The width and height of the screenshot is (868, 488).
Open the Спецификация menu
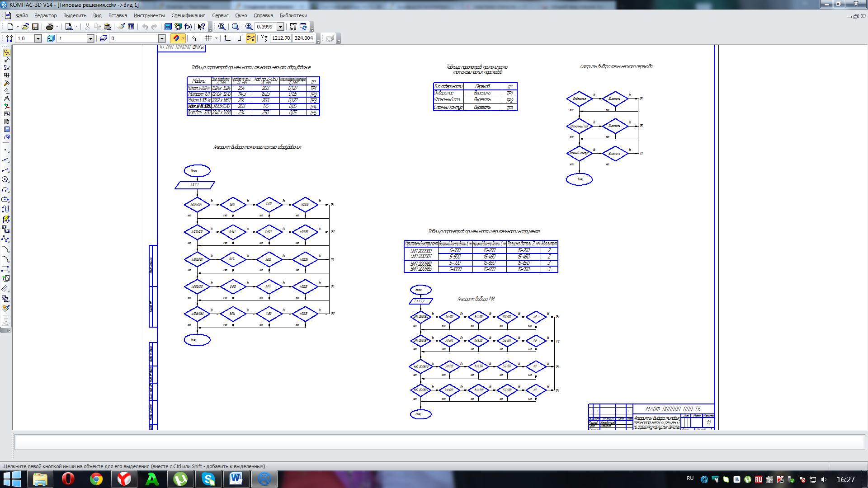(x=188, y=15)
